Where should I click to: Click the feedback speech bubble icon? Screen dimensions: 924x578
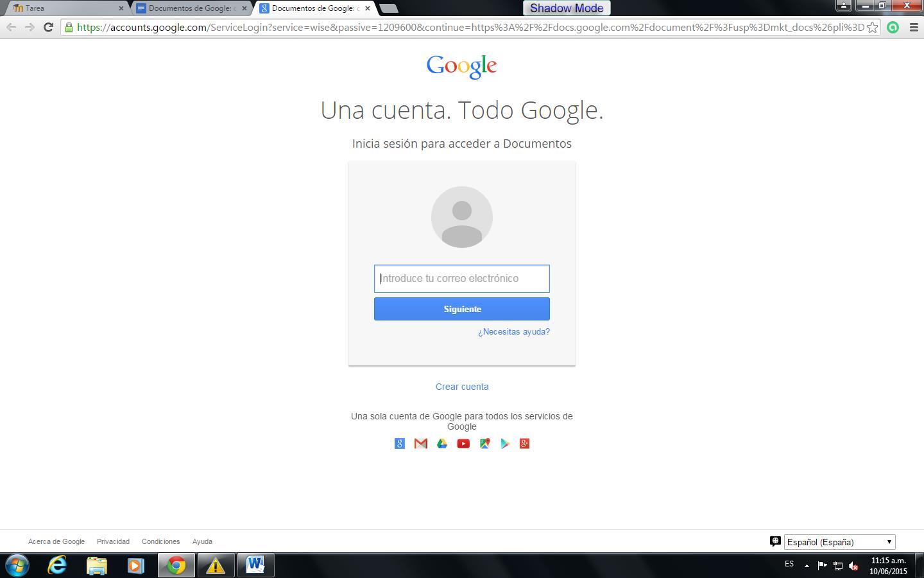click(775, 541)
